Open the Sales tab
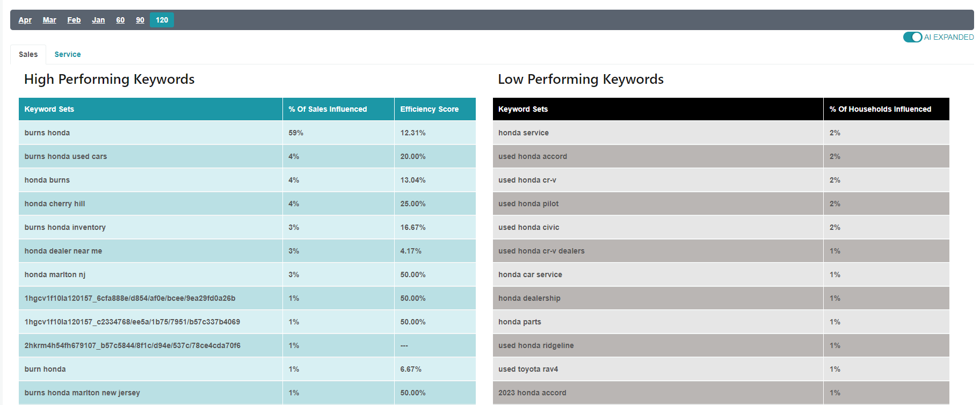The image size is (980, 405). pyautogui.click(x=28, y=54)
